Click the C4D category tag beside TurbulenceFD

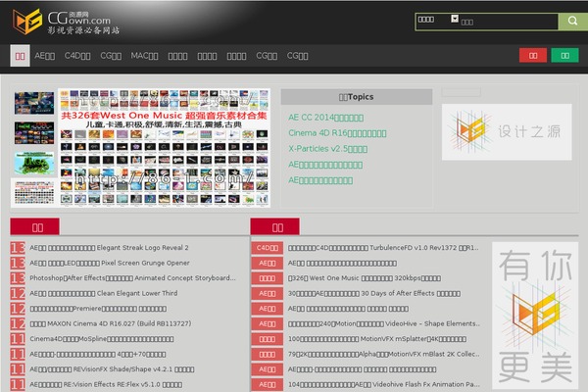click(x=267, y=248)
